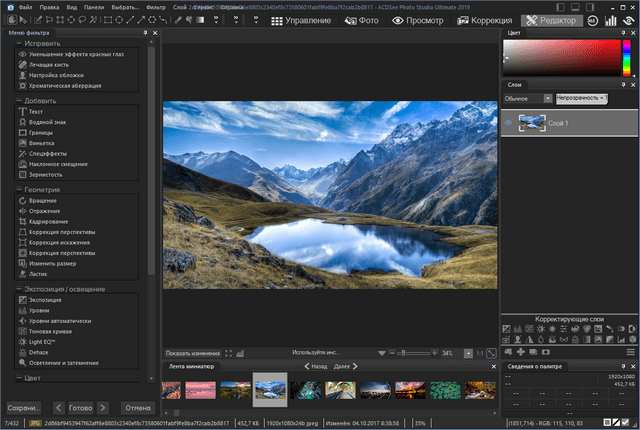
Task: Select the Вращение rotate tool
Action: click(42, 200)
